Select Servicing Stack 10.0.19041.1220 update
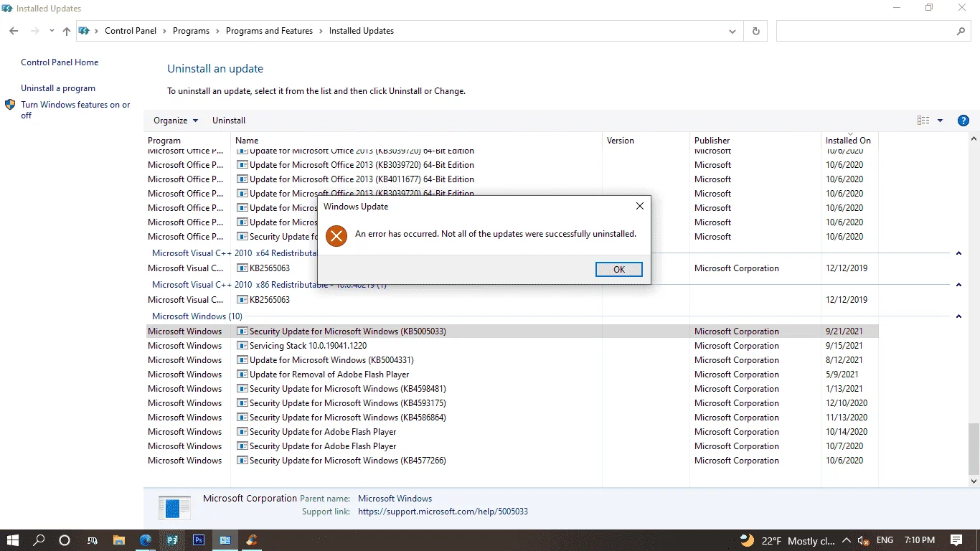 click(x=512, y=346)
